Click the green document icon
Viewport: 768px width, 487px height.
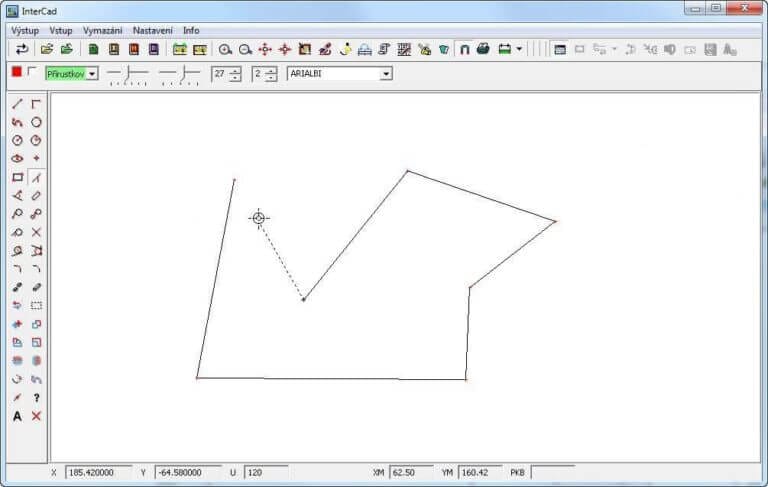coord(93,49)
